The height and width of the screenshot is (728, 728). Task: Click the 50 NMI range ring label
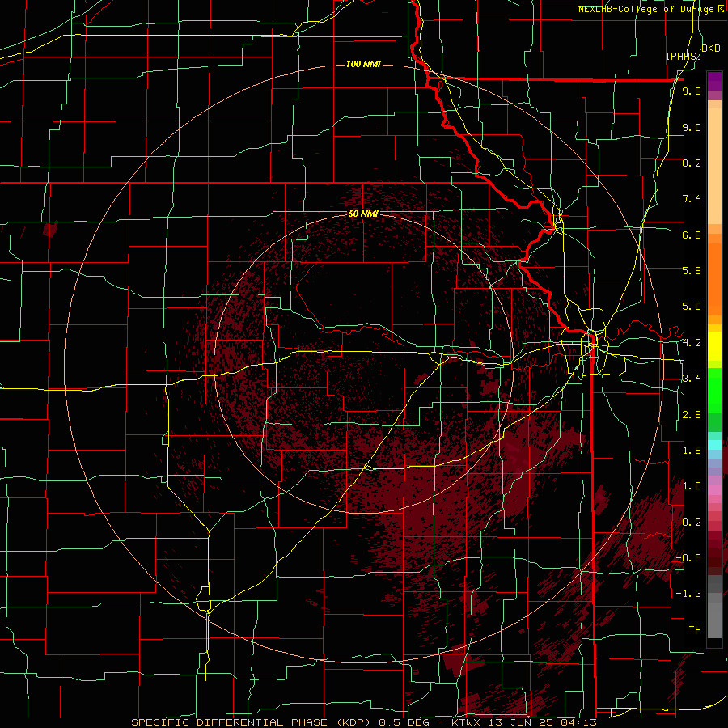(363, 214)
